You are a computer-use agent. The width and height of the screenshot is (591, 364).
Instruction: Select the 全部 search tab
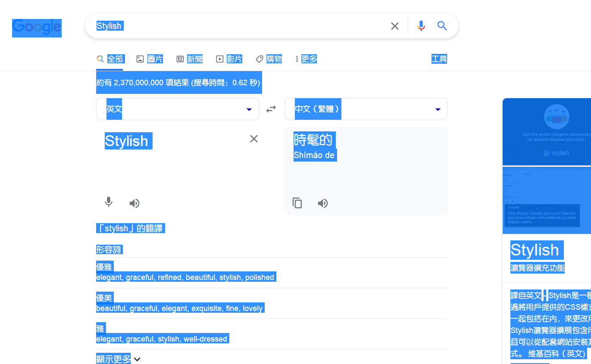[110, 59]
